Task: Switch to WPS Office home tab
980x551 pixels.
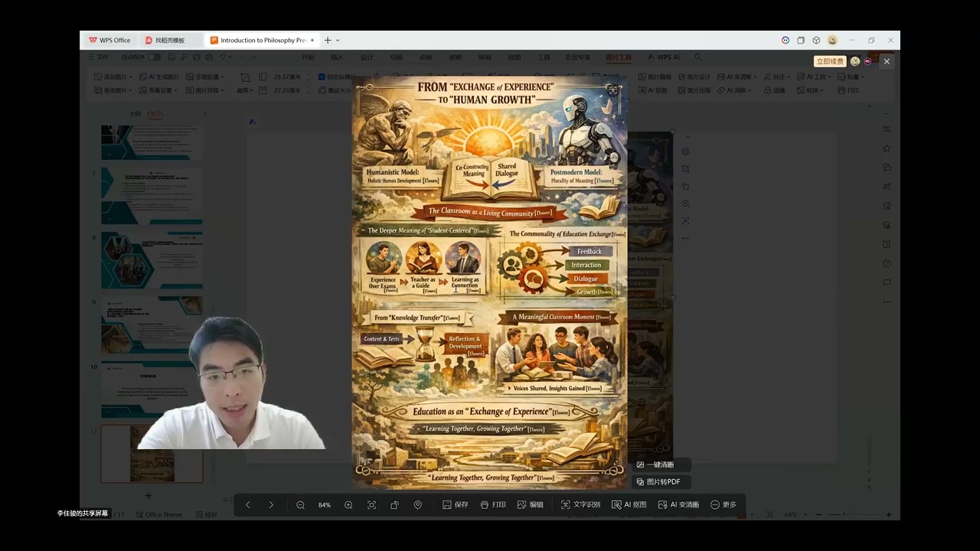Action: (109, 40)
